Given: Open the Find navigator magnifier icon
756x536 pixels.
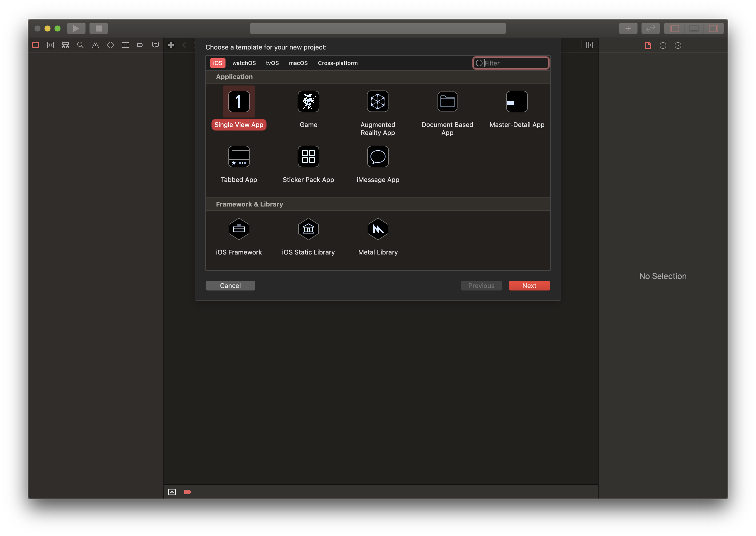Looking at the screenshot, I should coord(80,45).
